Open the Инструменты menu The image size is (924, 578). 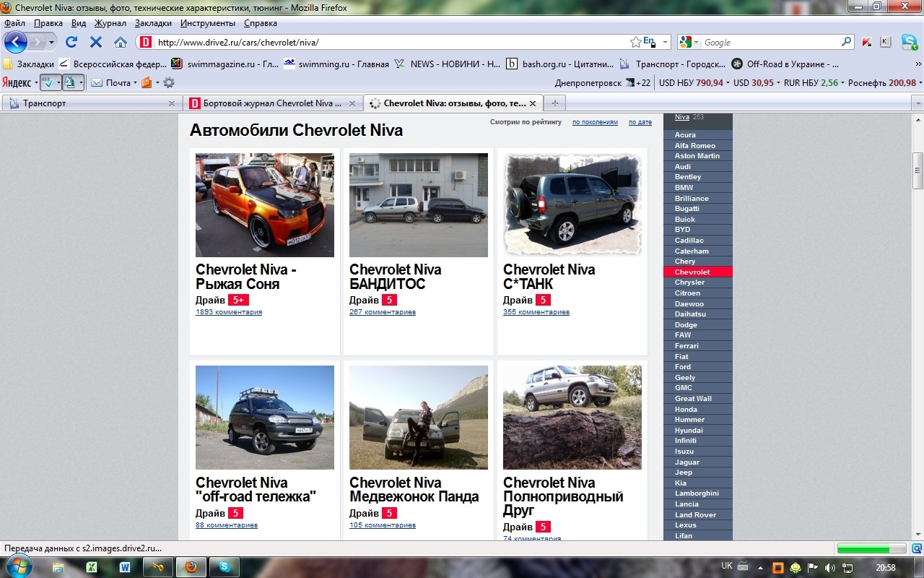click(x=207, y=23)
